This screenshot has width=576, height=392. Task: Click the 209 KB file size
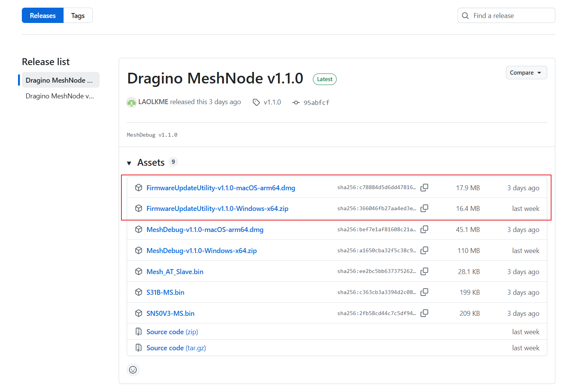pos(470,313)
